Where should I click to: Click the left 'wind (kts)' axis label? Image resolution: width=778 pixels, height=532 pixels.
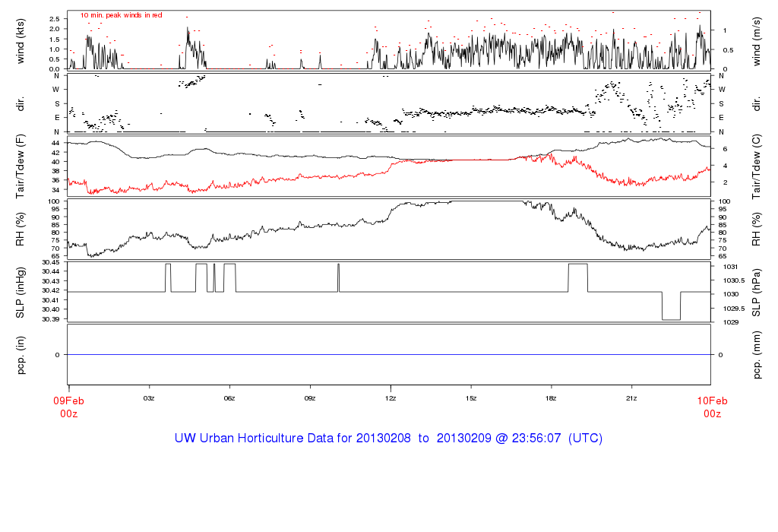click(x=21, y=41)
